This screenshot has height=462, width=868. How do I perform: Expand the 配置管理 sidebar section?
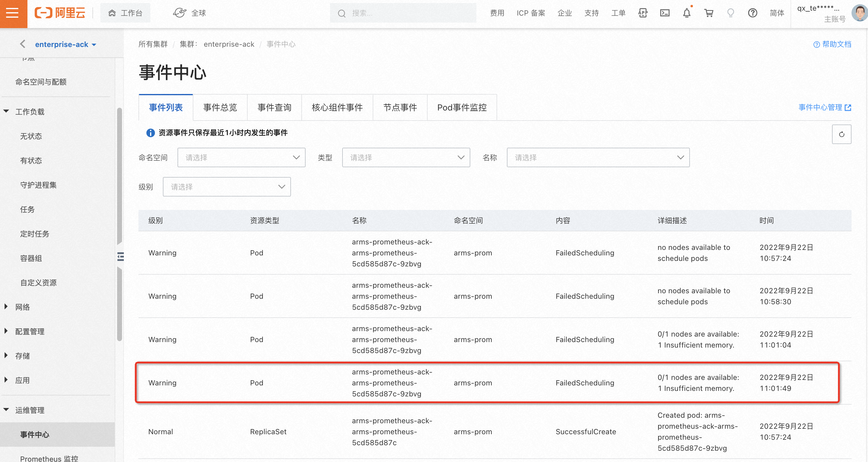(x=6, y=331)
